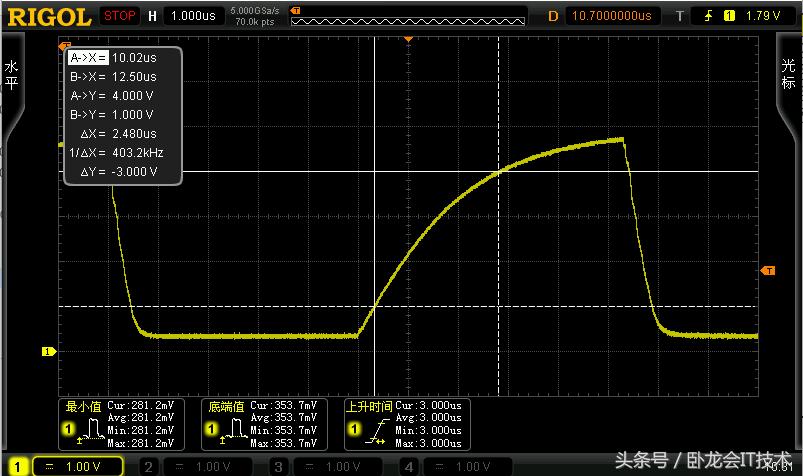Click the waveform memory overview bar
Screen dimensions: 803x476
(408, 22)
